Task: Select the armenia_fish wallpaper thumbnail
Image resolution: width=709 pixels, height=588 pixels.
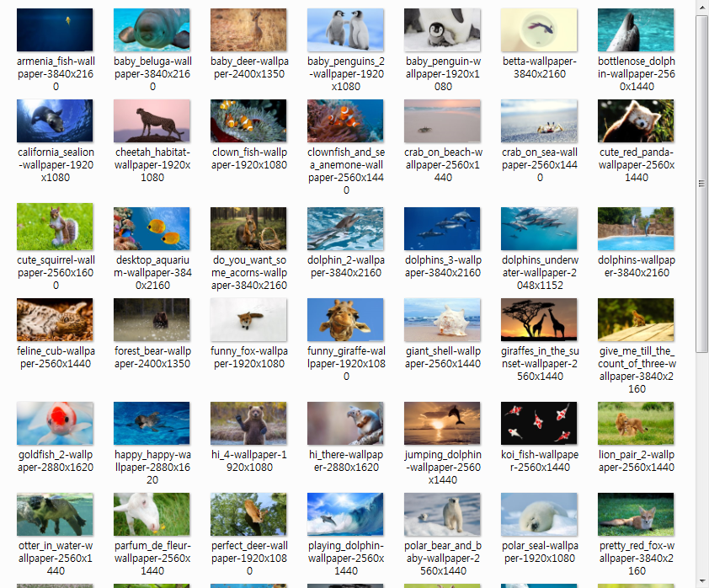Action: point(55,29)
